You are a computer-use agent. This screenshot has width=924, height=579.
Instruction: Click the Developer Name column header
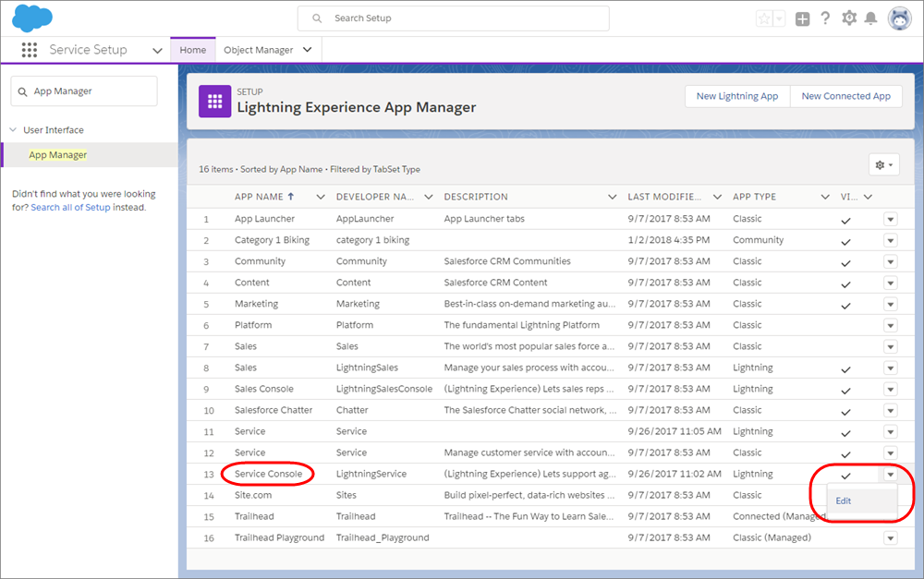tap(375, 197)
